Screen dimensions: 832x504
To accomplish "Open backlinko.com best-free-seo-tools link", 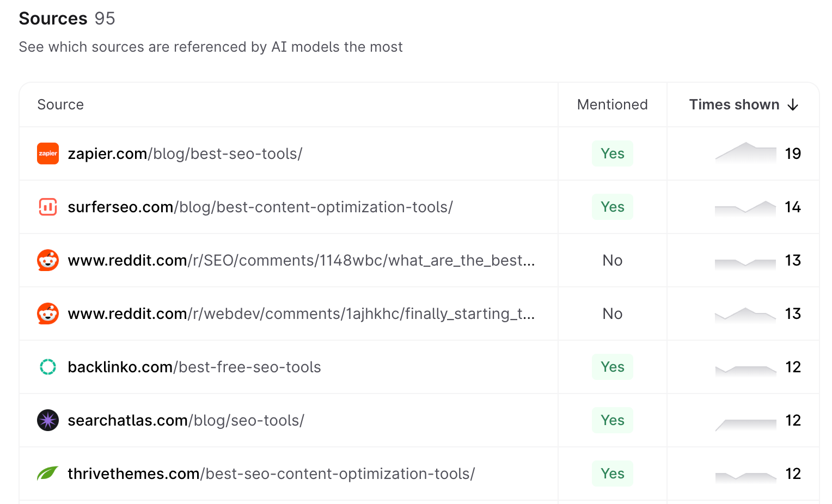I will [194, 367].
